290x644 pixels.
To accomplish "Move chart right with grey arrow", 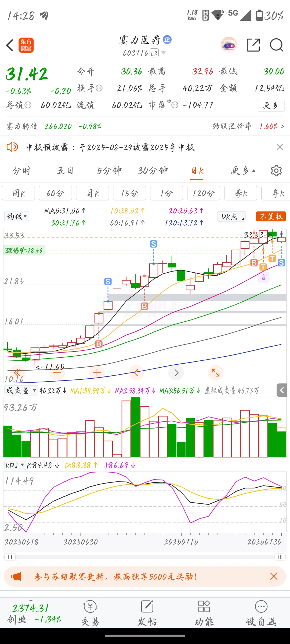I will coord(176,373).
